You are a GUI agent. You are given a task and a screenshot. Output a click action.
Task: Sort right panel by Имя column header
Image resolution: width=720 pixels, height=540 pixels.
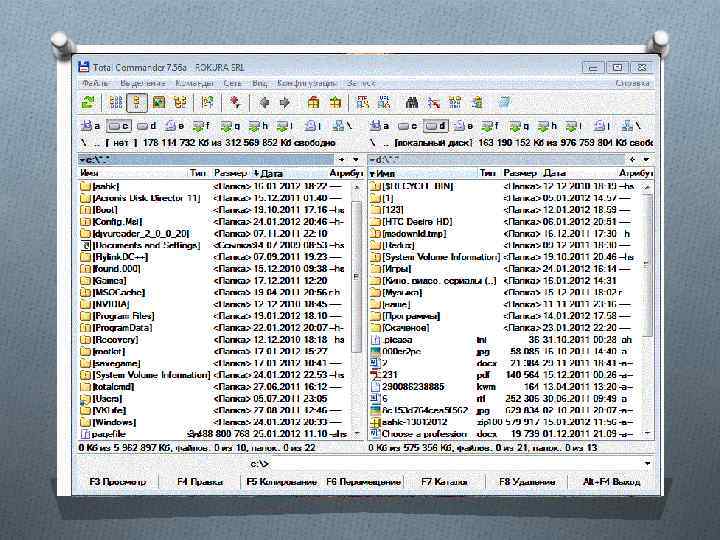point(423,173)
